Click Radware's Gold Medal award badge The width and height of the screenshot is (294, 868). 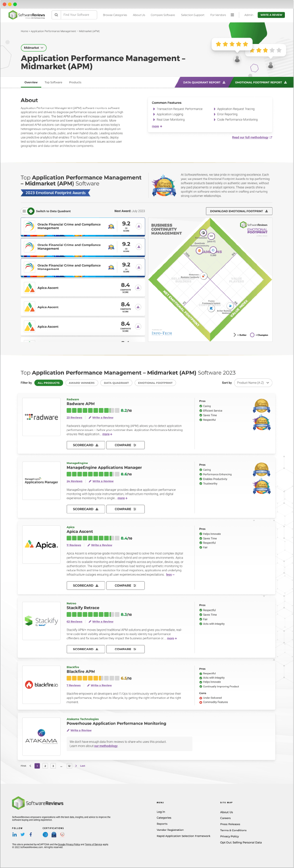pos(261,406)
